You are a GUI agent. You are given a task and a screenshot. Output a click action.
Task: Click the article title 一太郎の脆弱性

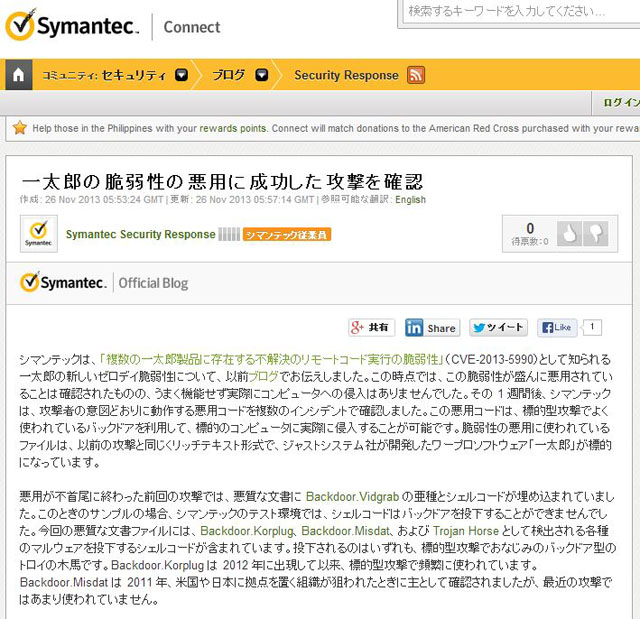(222, 182)
